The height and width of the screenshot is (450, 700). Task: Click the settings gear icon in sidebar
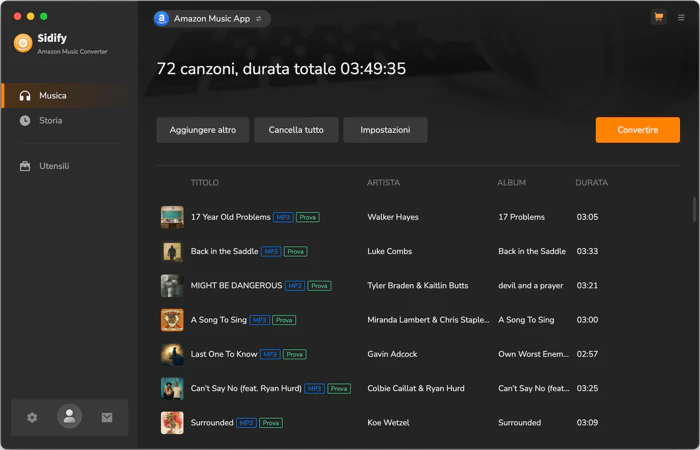coord(32,417)
